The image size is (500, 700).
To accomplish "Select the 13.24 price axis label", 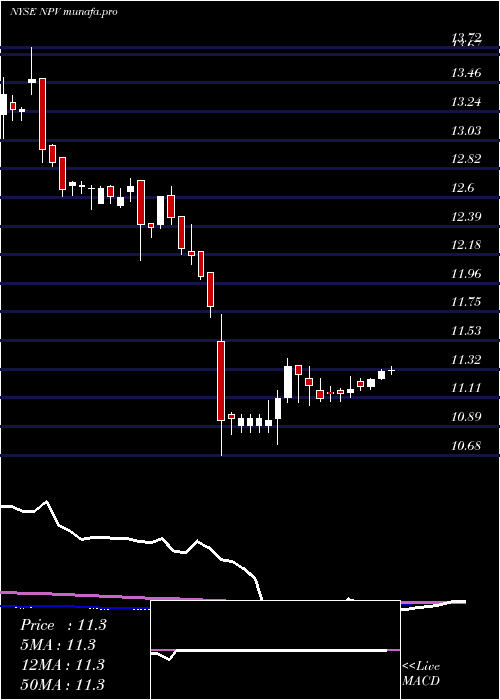I will tap(466, 102).
